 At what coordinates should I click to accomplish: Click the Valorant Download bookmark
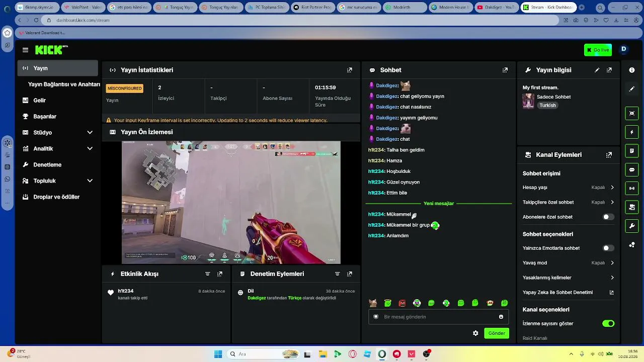[42, 33]
